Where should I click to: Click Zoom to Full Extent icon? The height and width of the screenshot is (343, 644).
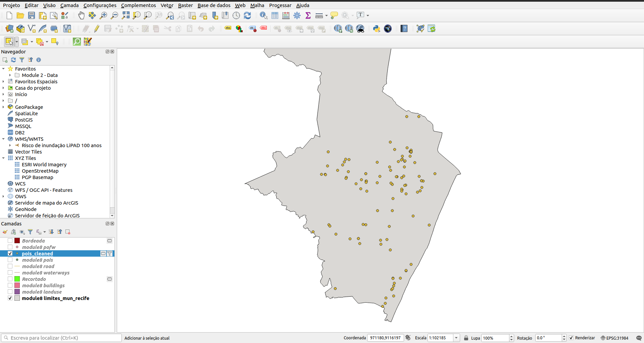coord(126,15)
